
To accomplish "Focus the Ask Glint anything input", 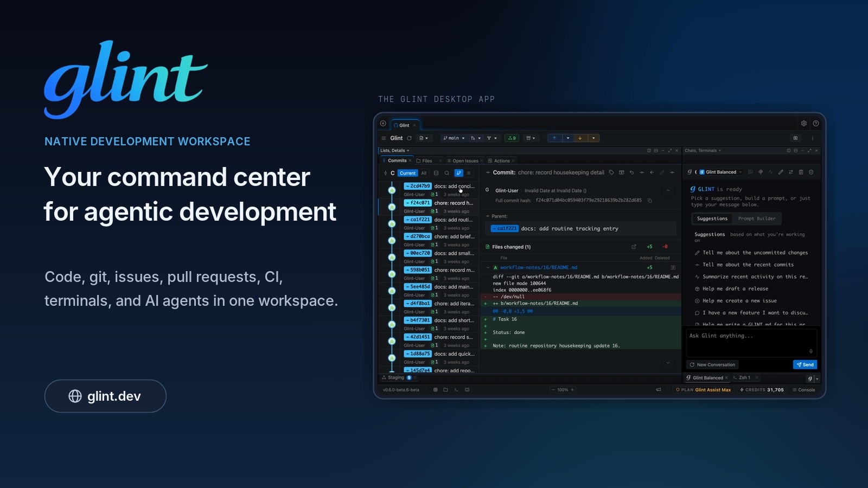I will click(x=751, y=343).
